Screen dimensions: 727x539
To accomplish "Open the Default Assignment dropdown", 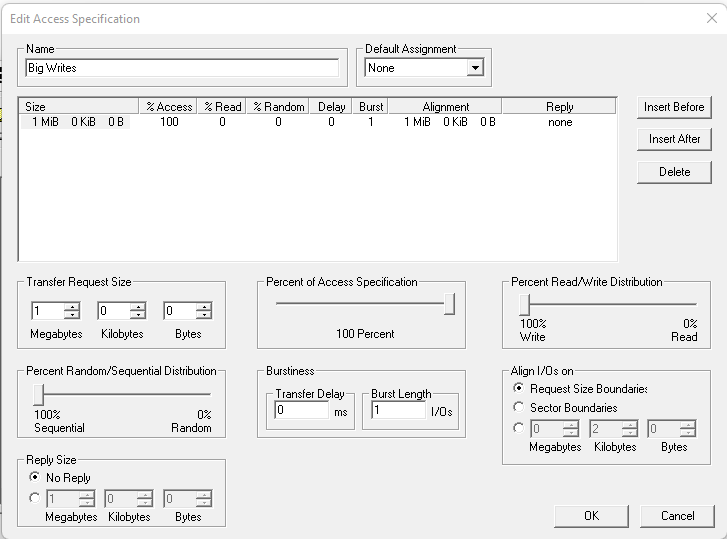I will [475, 68].
